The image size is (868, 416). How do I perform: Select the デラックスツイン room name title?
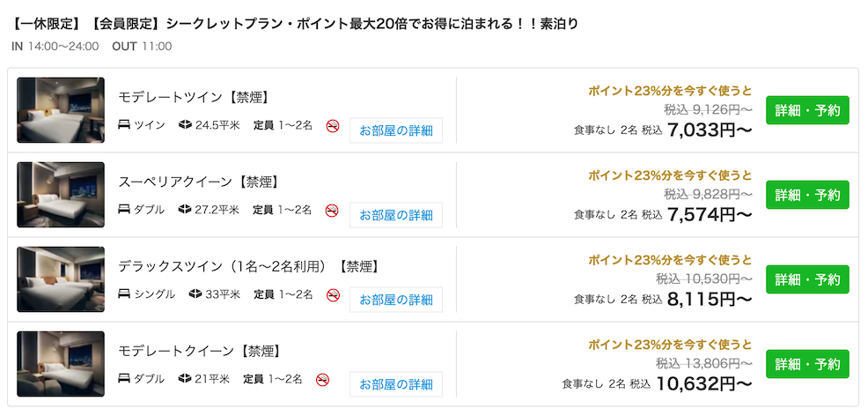pos(250,266)
